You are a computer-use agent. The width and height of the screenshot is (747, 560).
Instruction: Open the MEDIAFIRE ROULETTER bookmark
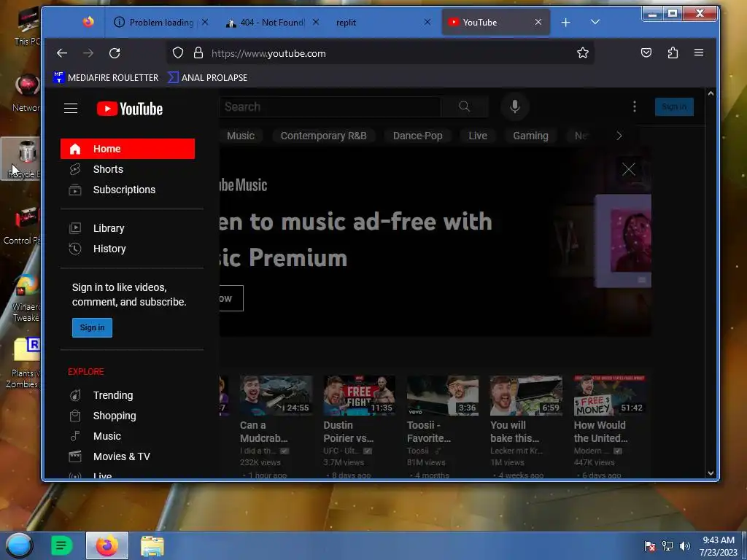coord(106,77)
